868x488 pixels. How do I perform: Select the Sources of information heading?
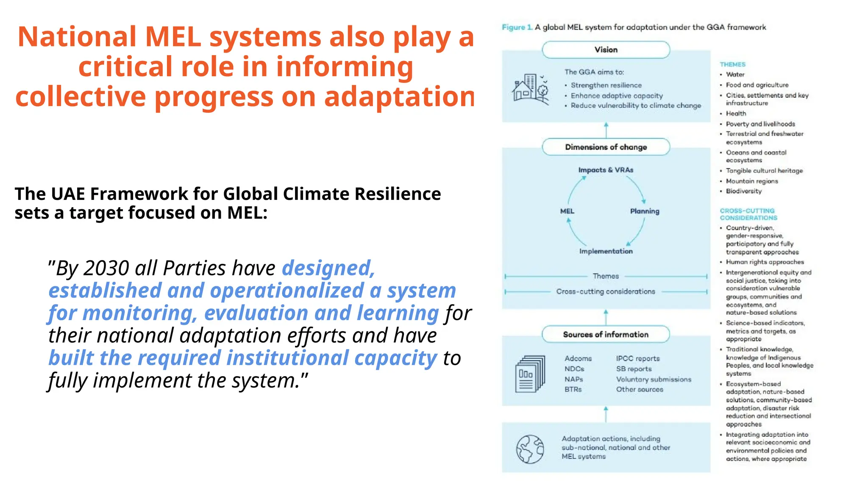coord(606,334)
